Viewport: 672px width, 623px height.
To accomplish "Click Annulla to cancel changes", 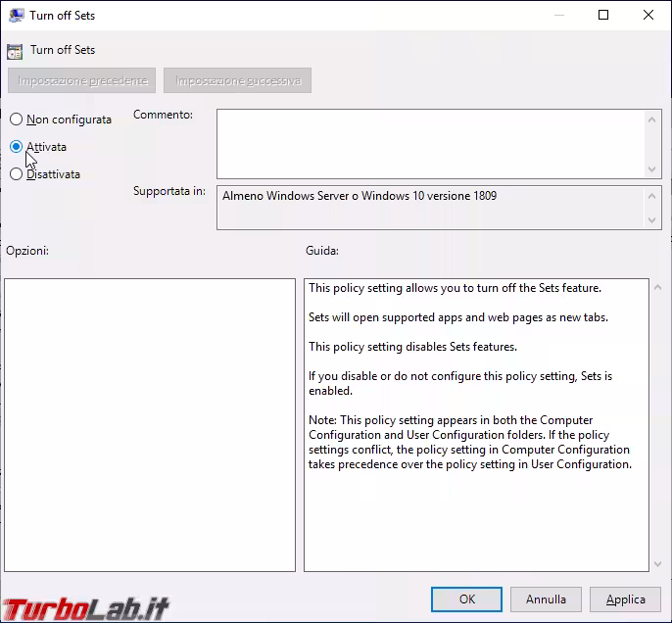I will pyautogui.click(x=546, y=599).
